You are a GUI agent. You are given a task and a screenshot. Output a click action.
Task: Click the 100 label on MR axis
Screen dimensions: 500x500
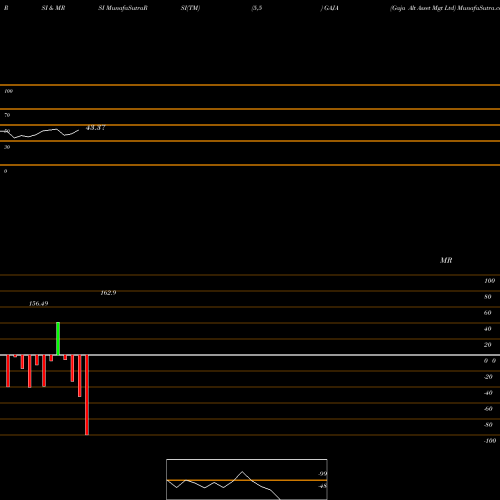click(x=489, y=281)
